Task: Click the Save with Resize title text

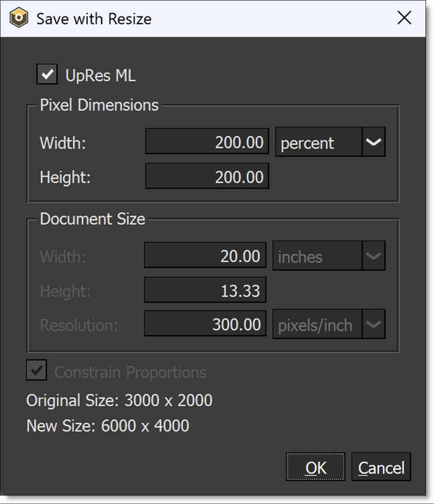Action: (x=94, y=19)
